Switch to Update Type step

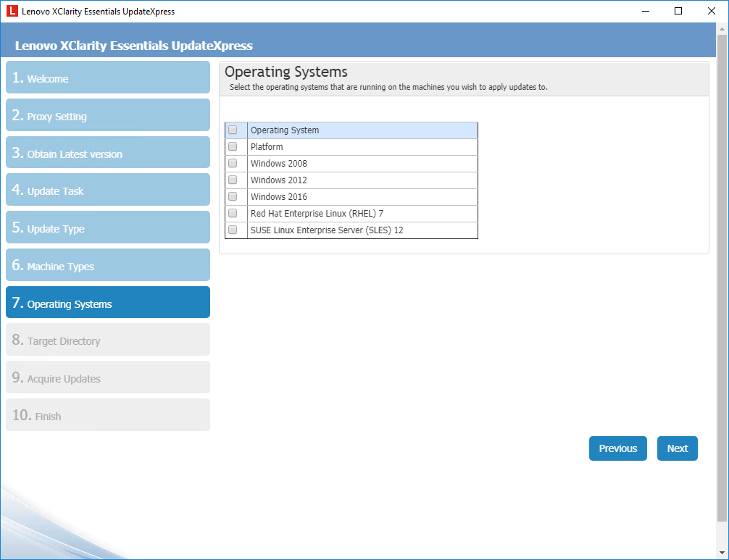108,228
